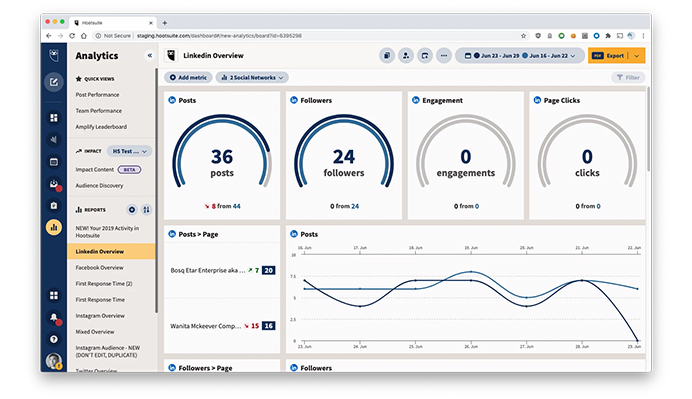
Task: Click the Add metric button
Action: [x=188, y=78]
